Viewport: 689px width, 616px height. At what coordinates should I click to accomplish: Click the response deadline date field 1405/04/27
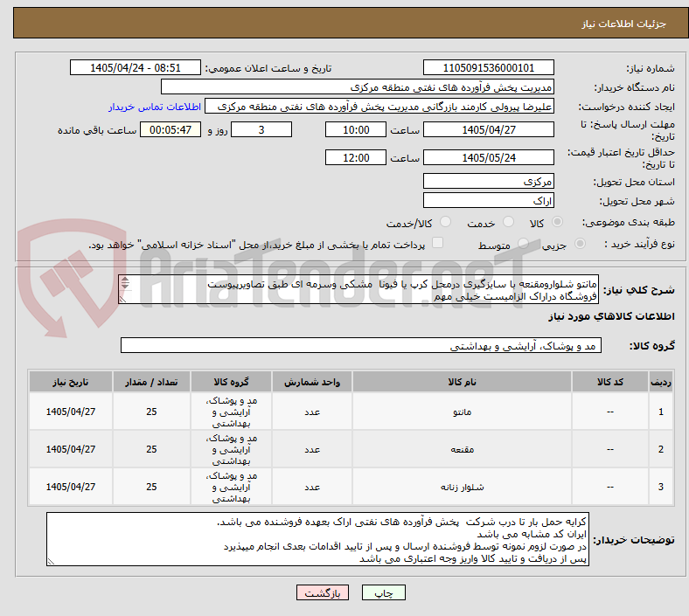coord(488,130)
